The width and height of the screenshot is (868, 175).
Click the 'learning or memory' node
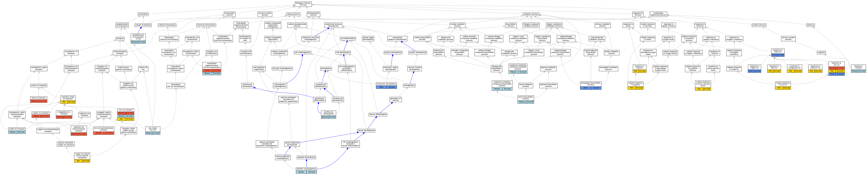[858, 69]
